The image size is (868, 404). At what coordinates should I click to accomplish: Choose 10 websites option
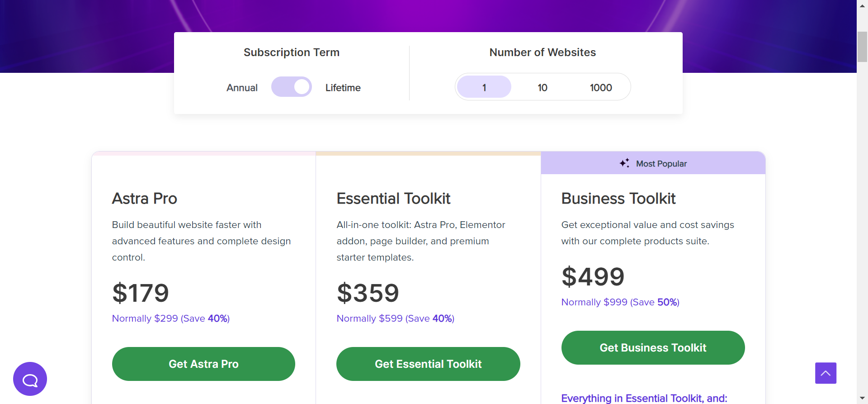542,87
